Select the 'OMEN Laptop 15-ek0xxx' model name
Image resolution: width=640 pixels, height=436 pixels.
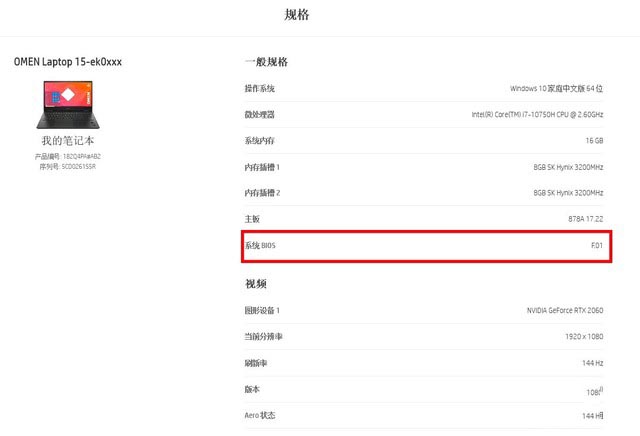click(68, 62)
